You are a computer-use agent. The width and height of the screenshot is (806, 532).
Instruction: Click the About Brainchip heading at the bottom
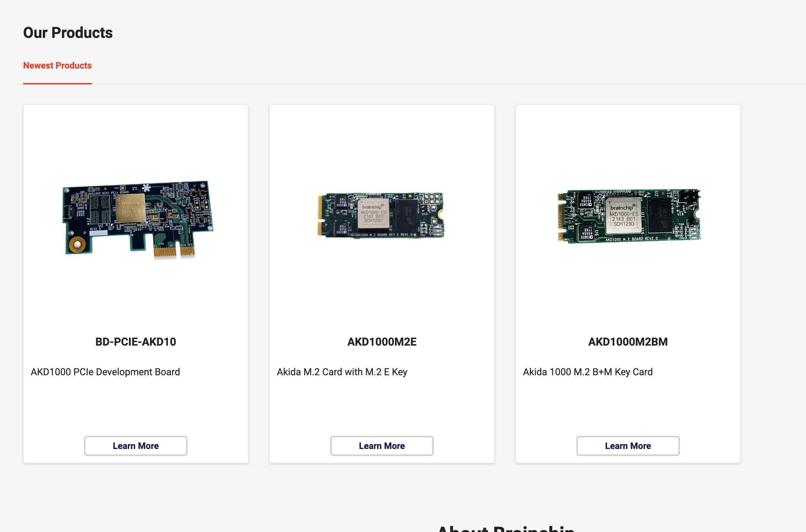[x=506, y=529]
